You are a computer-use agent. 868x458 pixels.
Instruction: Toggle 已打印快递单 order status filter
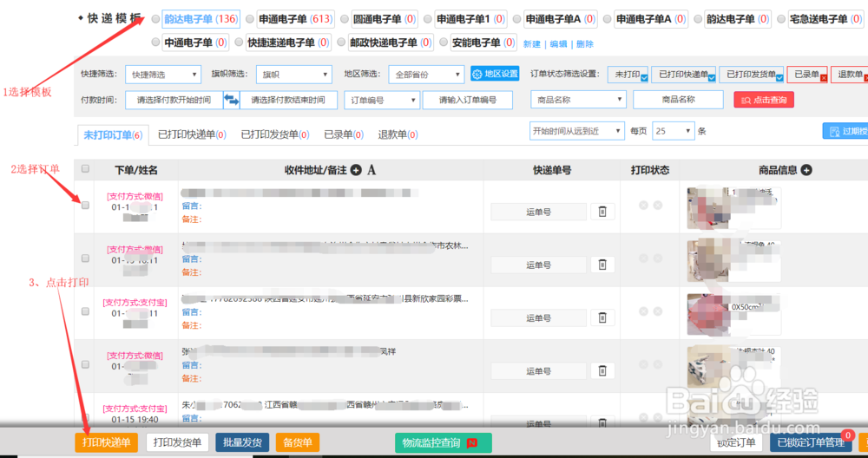tap(684, 74)
